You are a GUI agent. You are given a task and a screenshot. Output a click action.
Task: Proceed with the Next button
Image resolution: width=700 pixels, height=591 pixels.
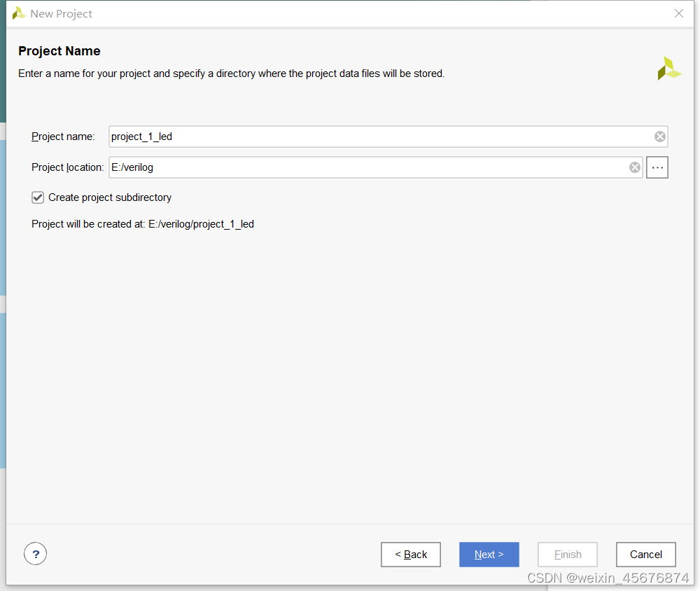pyautogui.click(x=489, y=555)
